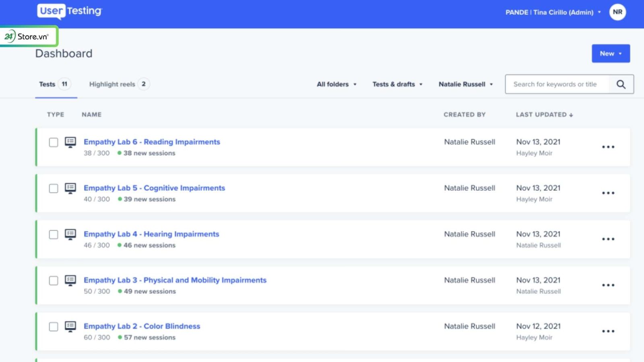This screenshot has height=362, width=644.
Task: Expand the All folders dropdown
Action: (x=337, y=84)
